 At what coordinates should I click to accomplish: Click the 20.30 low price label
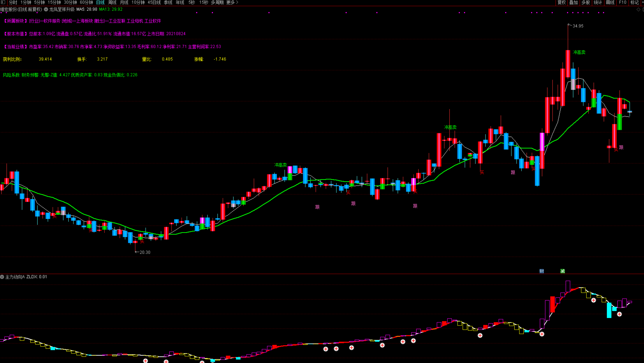click(145, 252)
